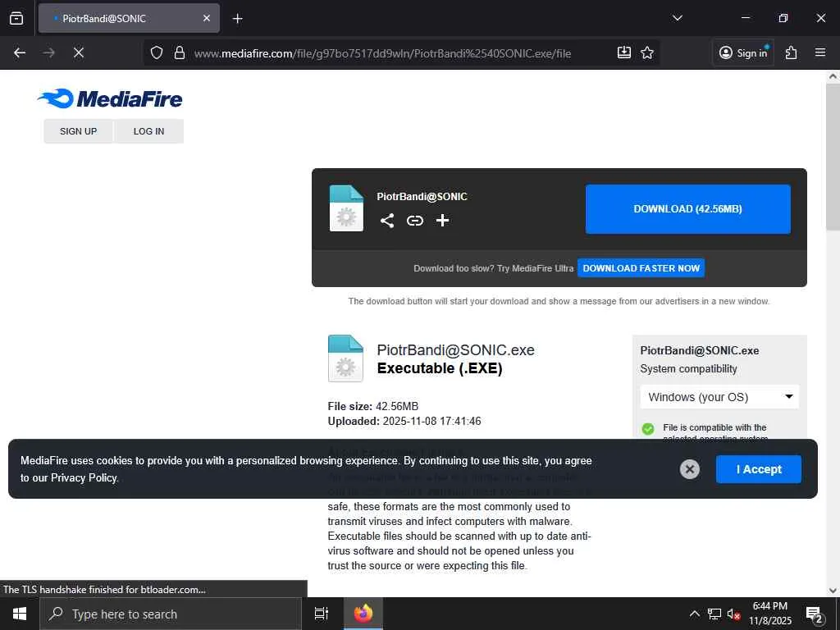
Task: Open clock showing 6:44 PM
Action: (x=769, y=614)
